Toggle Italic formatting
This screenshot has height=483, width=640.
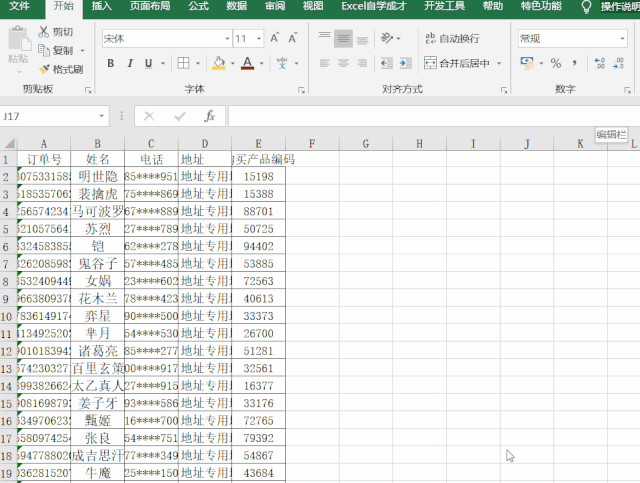(x=130, y=63)
